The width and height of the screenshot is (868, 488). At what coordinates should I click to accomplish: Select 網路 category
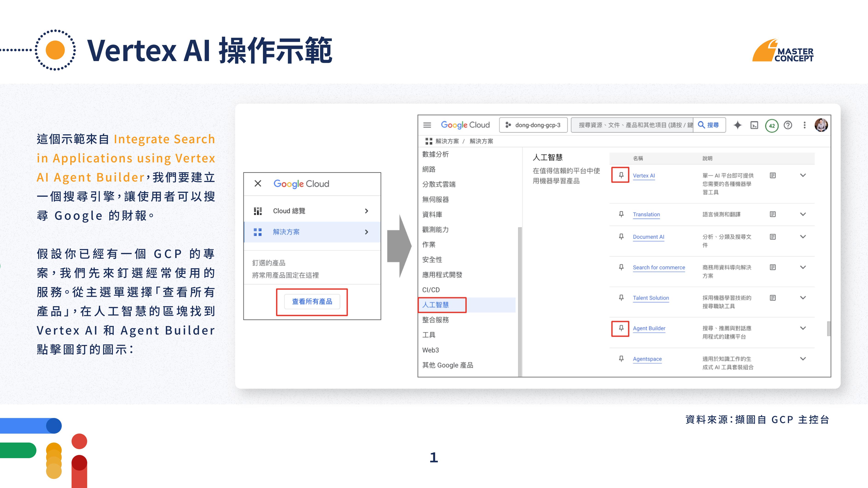[x=429, y=169]
